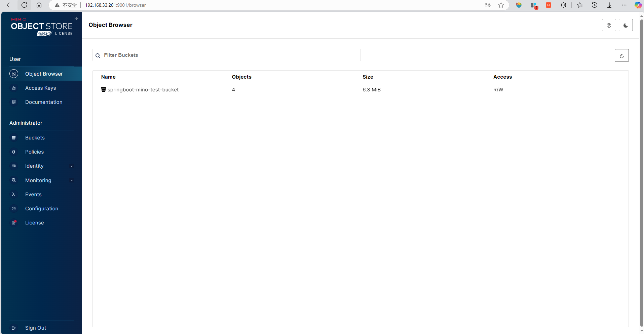Image resolution: width=644 pixels, height=334 pixels.
Task: Click the MinIO Object Store logo
Action: pos(42,27)
